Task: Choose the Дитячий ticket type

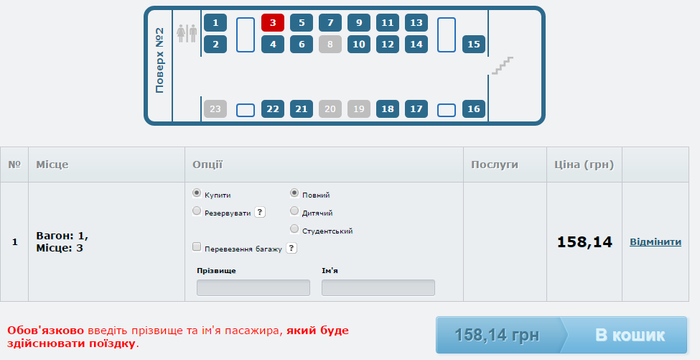Action: click(294, 210)
